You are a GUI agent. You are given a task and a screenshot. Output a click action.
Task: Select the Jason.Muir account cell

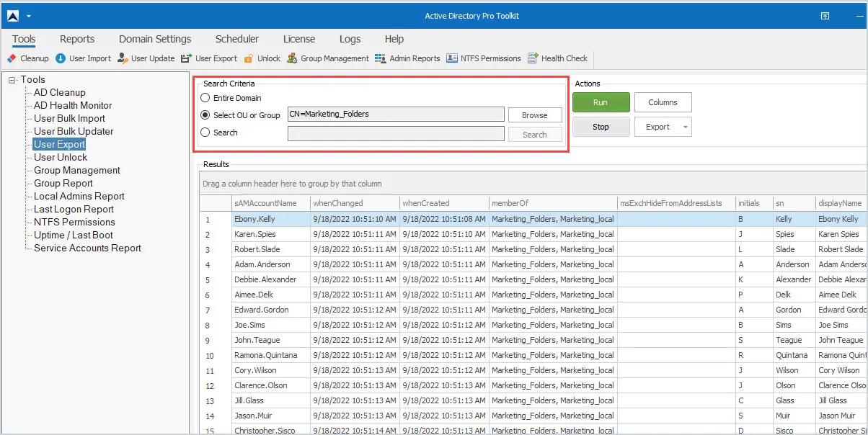pyautogui.click(x=271, y=416)
